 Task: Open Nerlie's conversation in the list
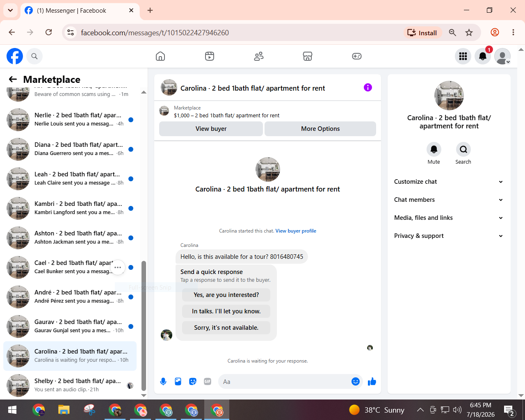click(70, 120)
